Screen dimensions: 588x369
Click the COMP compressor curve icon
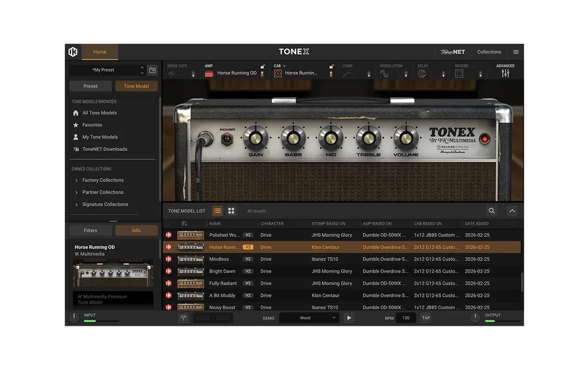pyautogui.click(x=347, y=73)
